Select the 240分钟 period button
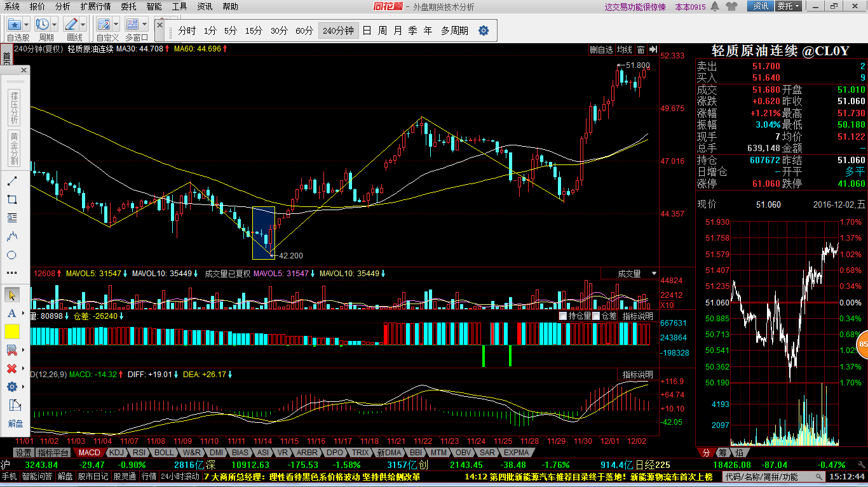Screen dimensions: 868x487 pyautogui.click(x=338, y=30)
